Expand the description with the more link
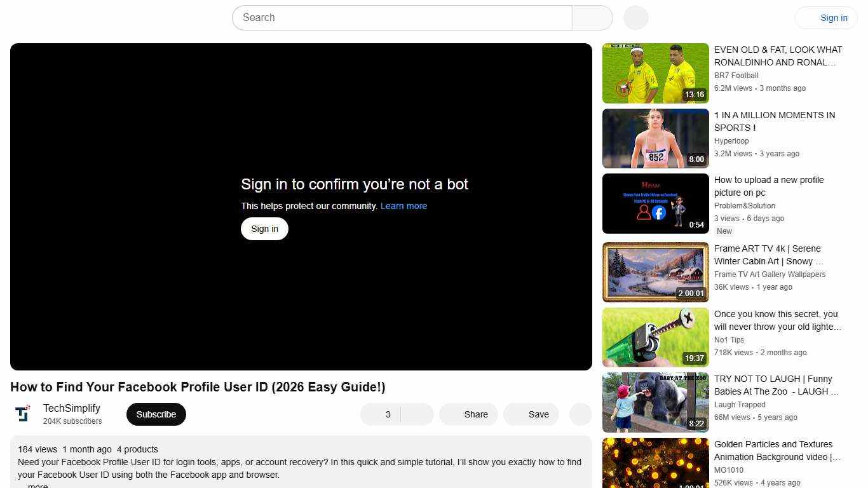Viewport: 868px width, 488px height. click(37, 485)
